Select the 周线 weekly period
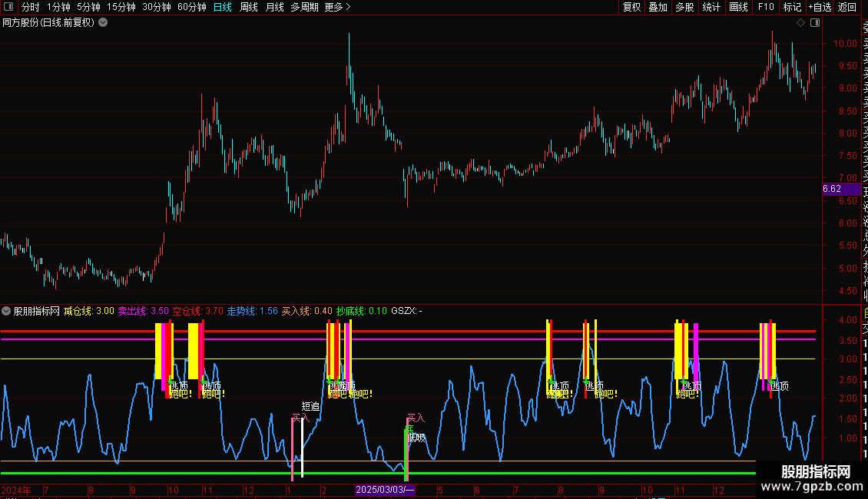This screenshot has width=868, height=499. (x=249, y=7)
